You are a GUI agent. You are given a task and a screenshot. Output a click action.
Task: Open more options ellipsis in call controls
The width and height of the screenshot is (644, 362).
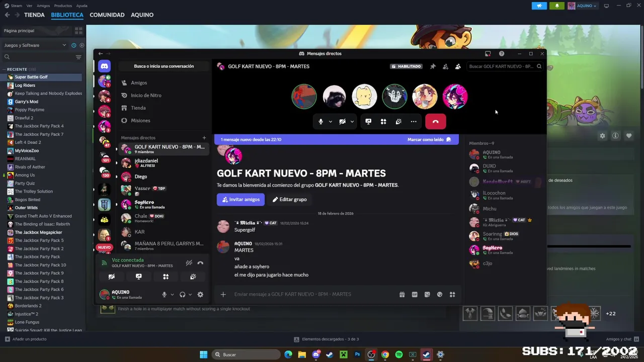pos(414,122)
